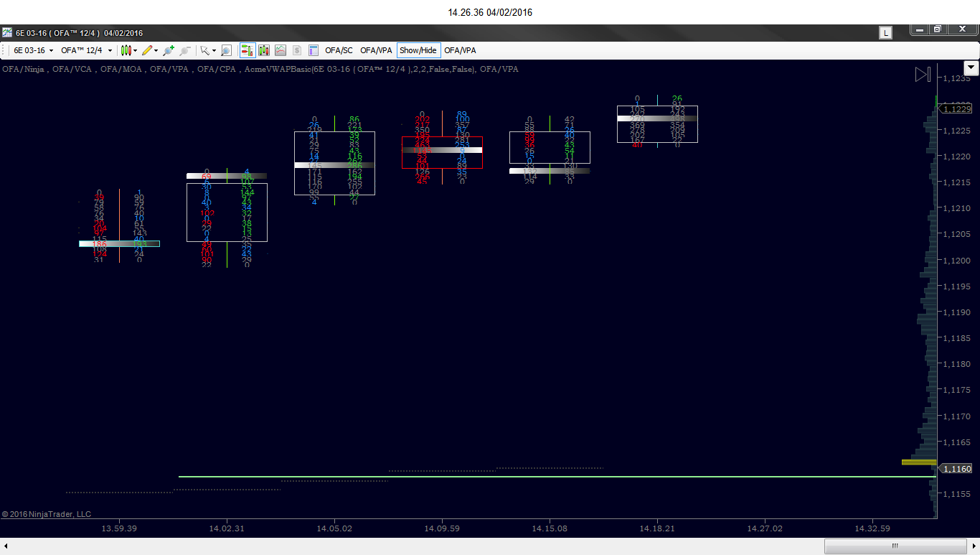Click the candlestick chart style icon
This screenshot has width=980, height=555.
click(x=126, y=50)
